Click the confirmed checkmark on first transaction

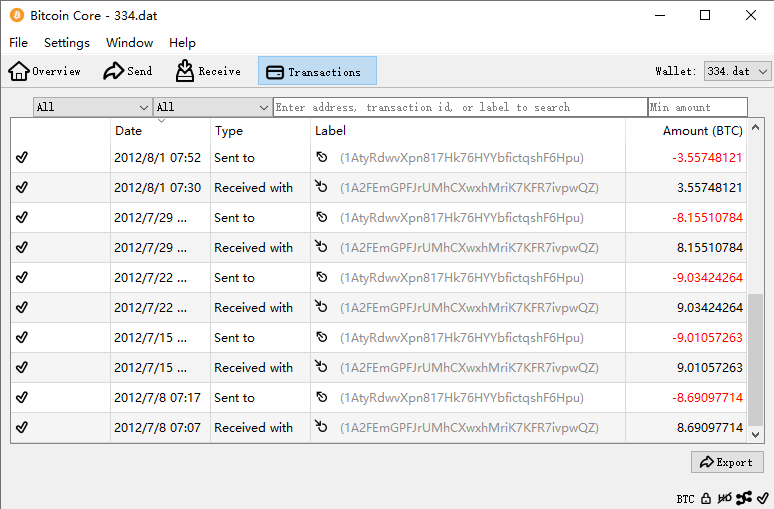click(x=22, y=158)
